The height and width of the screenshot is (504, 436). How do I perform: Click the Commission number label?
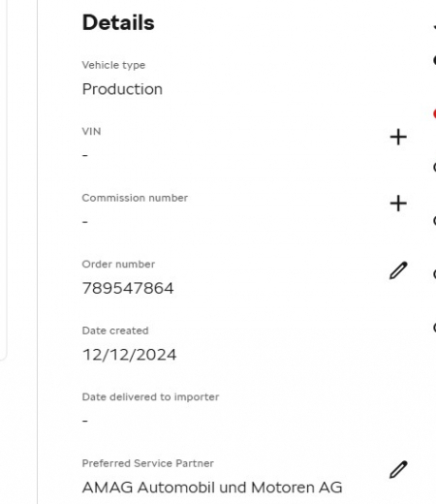coord(135,198)
